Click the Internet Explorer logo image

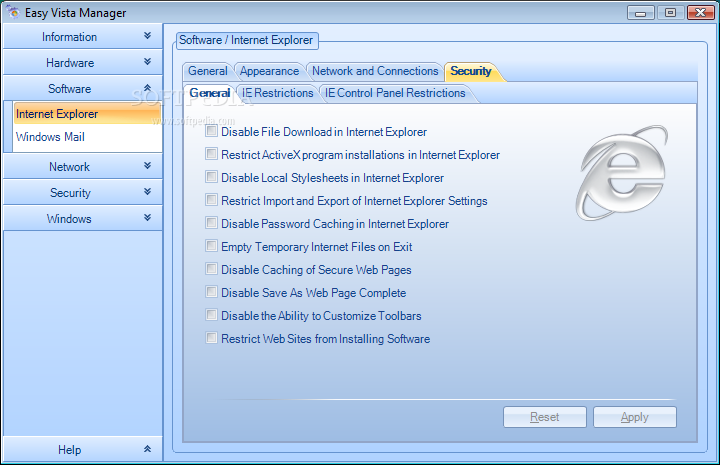pyautogui.click(x=622, y=173)
